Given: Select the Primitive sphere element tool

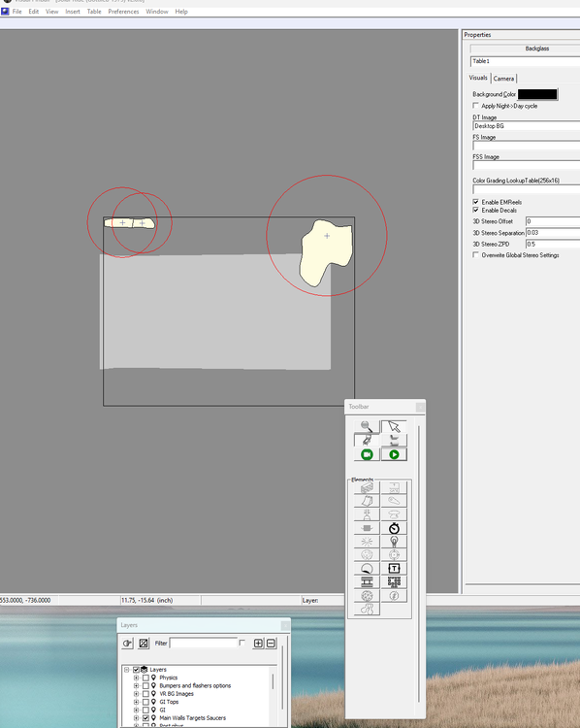Looking at the screenshot, I should [367, 595].
